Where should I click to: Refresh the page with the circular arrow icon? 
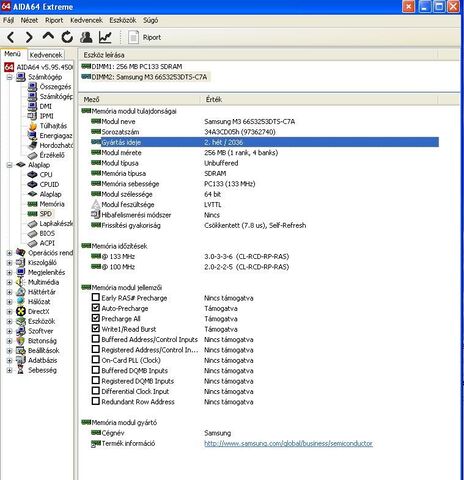coord(67,37)
